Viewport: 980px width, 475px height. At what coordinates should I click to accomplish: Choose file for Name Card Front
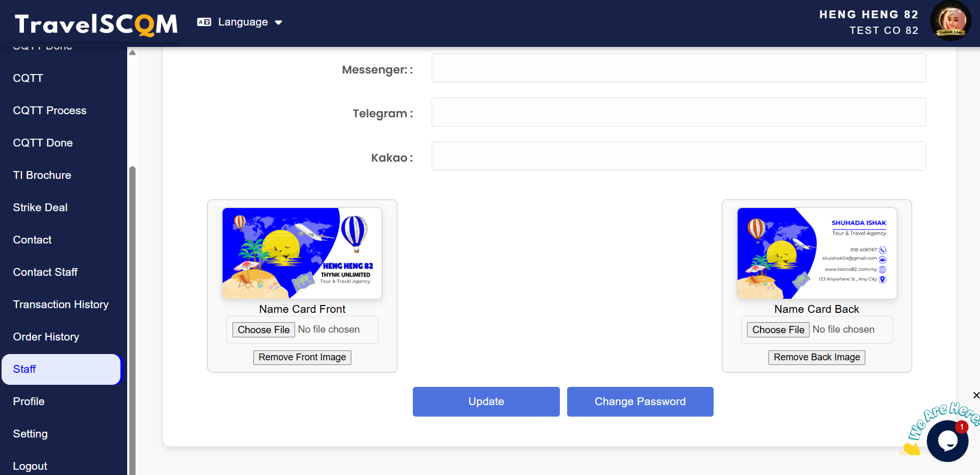click(264, 330)
